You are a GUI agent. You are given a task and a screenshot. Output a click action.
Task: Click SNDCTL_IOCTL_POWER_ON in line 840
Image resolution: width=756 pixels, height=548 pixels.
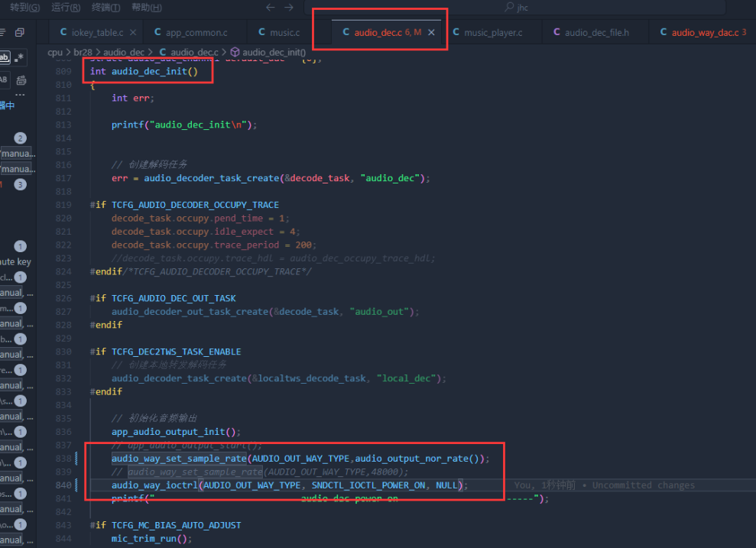click(368, 485)
